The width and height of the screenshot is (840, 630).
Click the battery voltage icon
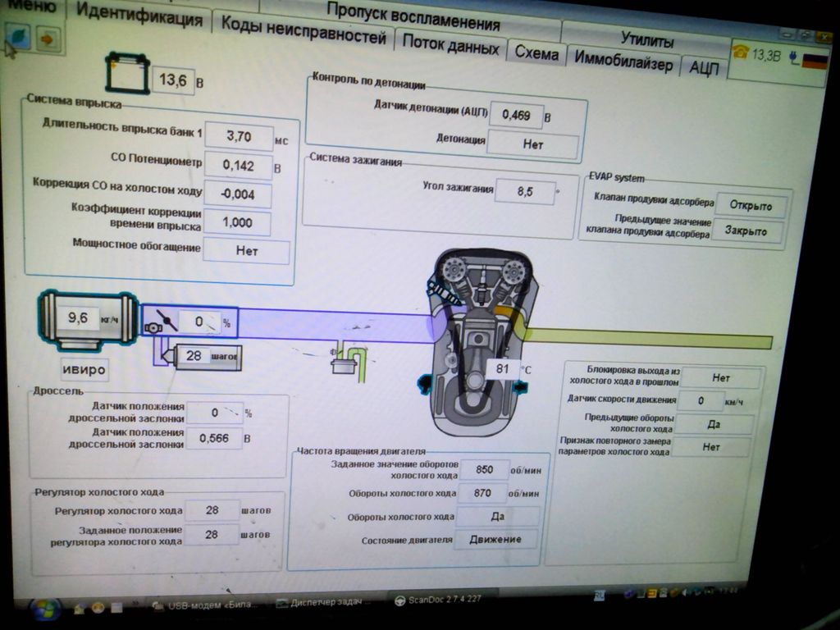[126, 72]
